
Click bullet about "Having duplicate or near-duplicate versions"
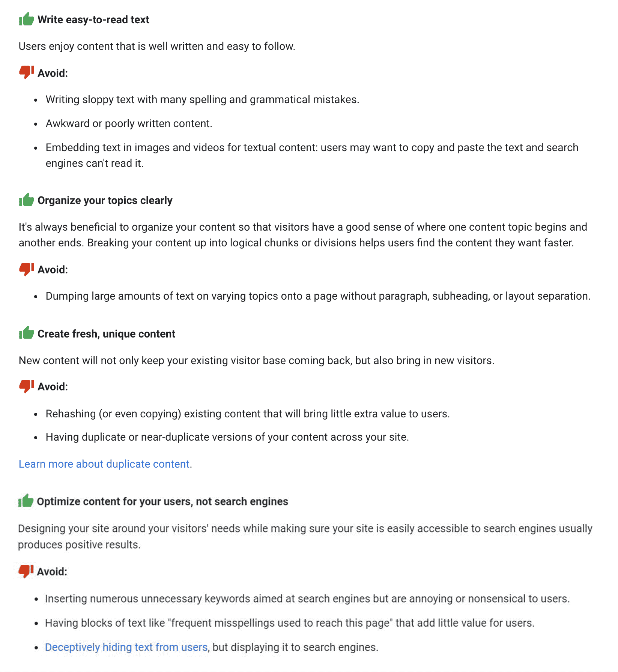227,437
